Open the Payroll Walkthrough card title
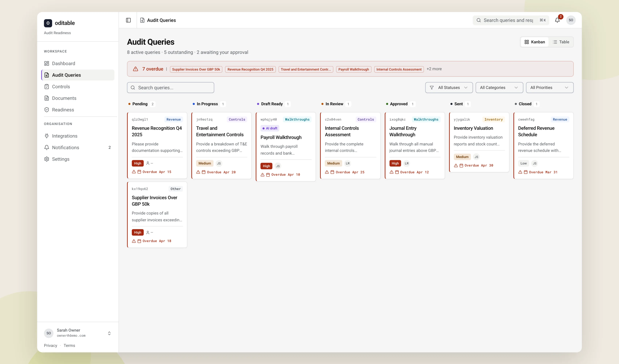Viewport: 619px width, 364px height. coord(281,137)
